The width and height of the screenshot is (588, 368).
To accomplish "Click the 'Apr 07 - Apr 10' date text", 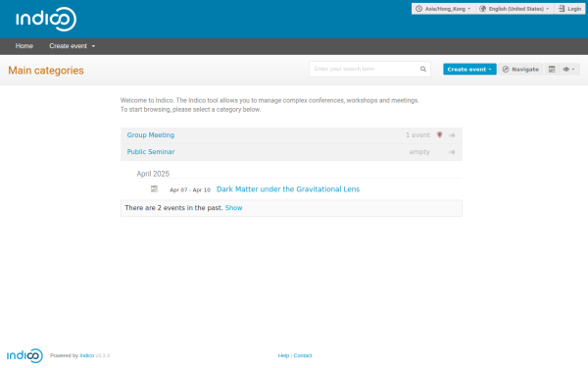I will point(190,189).
